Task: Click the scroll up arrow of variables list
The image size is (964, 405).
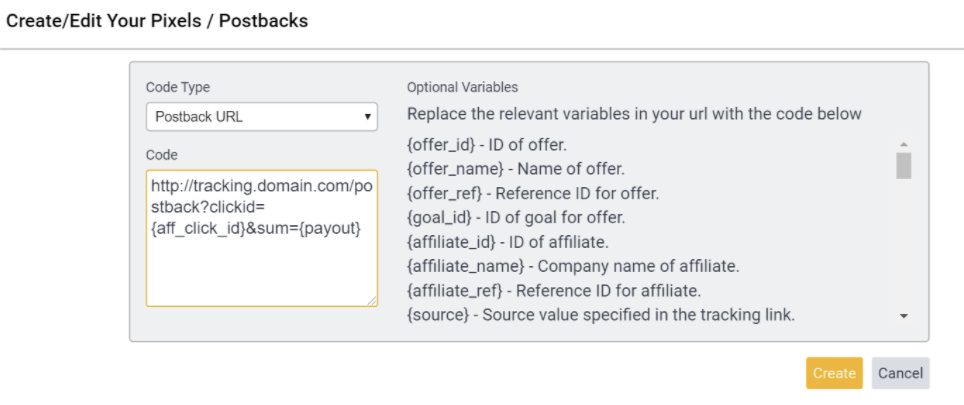Action: click(903, 144)
